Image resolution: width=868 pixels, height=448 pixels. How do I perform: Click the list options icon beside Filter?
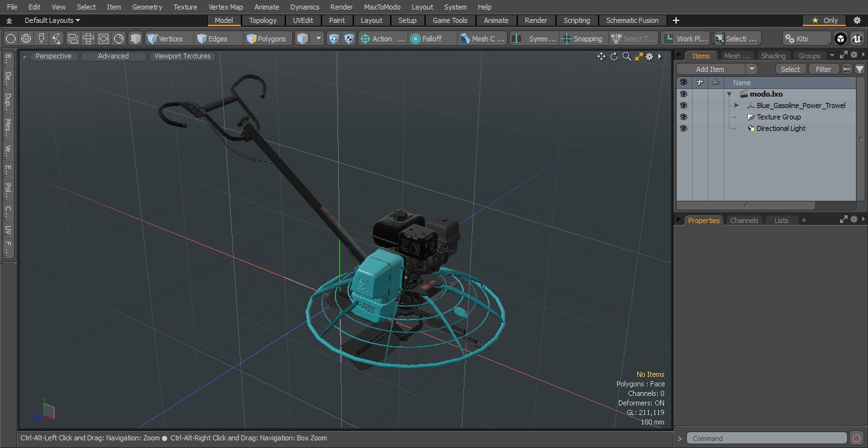tap(847, 69)
